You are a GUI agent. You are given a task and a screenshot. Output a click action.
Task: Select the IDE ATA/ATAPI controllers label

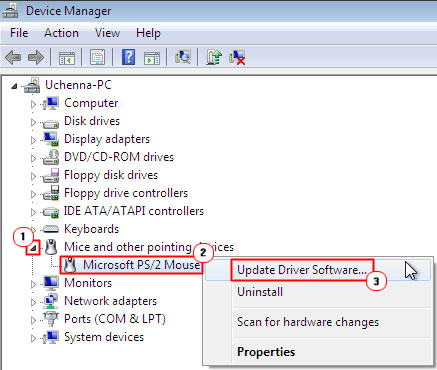(x=134, y=211)
